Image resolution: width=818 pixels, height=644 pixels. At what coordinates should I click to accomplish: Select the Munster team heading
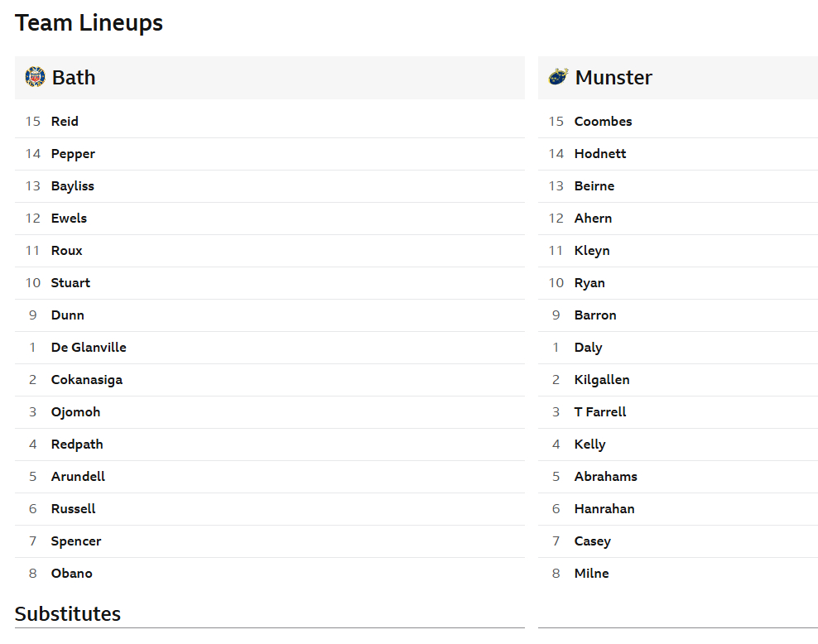(x=613, y=78)
